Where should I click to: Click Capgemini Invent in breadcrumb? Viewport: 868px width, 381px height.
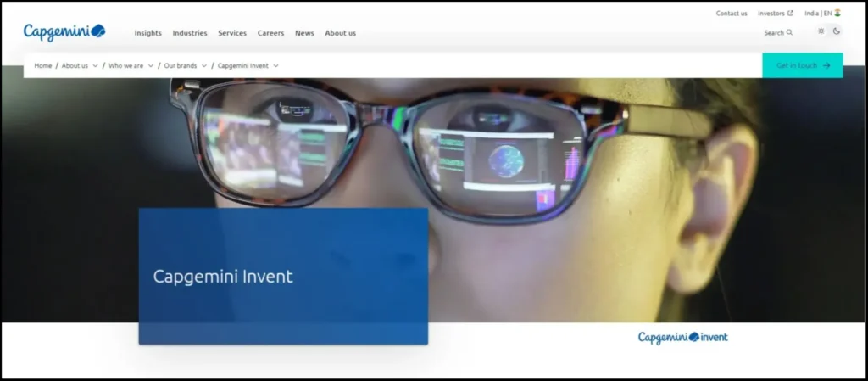[x=243, y=65]
